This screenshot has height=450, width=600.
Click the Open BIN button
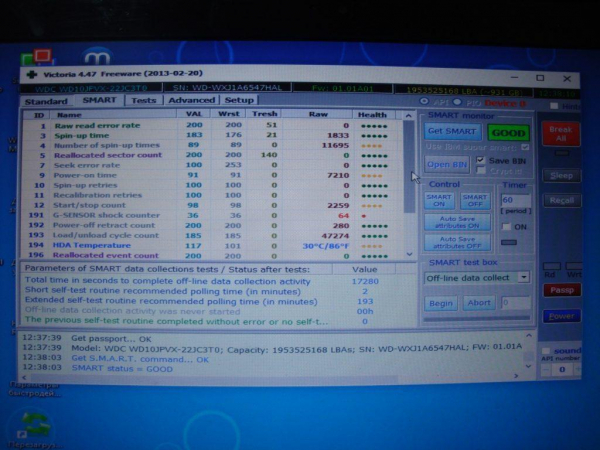(x=447, y=165)
